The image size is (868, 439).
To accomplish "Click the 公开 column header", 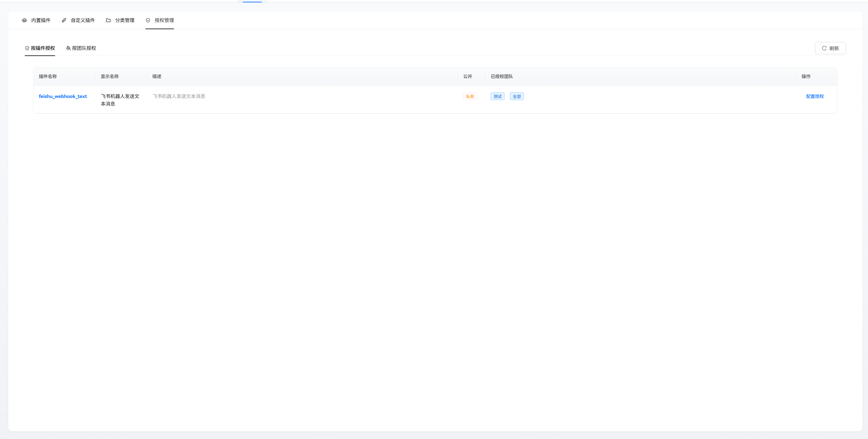I will pyautogui.click(x=467, y=76).
